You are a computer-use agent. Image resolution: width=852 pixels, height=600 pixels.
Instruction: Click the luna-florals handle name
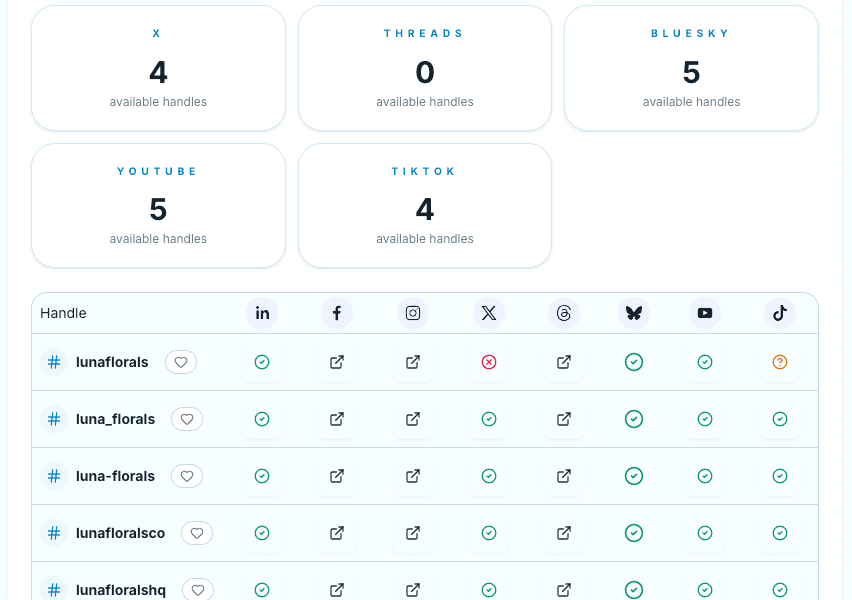click(x=115, y=476)
